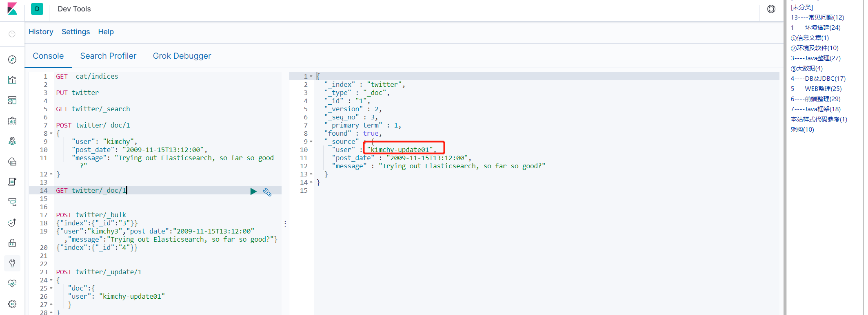Click the POST twitter/_doc/1 request line
The height and width of the screenshot is (315, 868).
[93, 125]
